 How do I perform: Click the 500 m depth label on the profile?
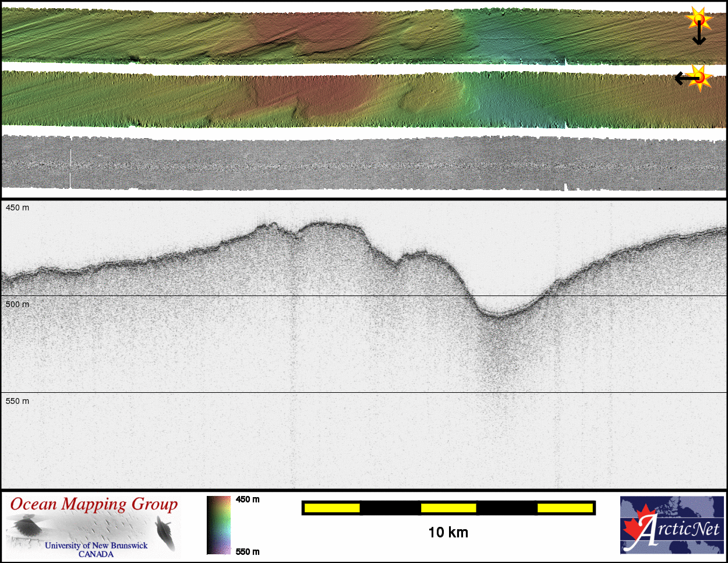click(x=17, y=304)
